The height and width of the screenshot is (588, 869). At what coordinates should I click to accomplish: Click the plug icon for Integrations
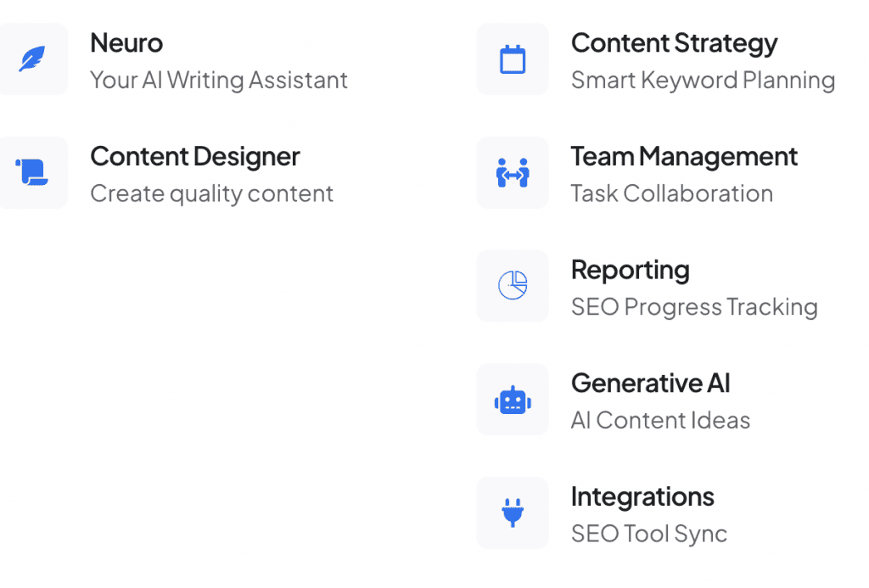(x=512, y=512)
